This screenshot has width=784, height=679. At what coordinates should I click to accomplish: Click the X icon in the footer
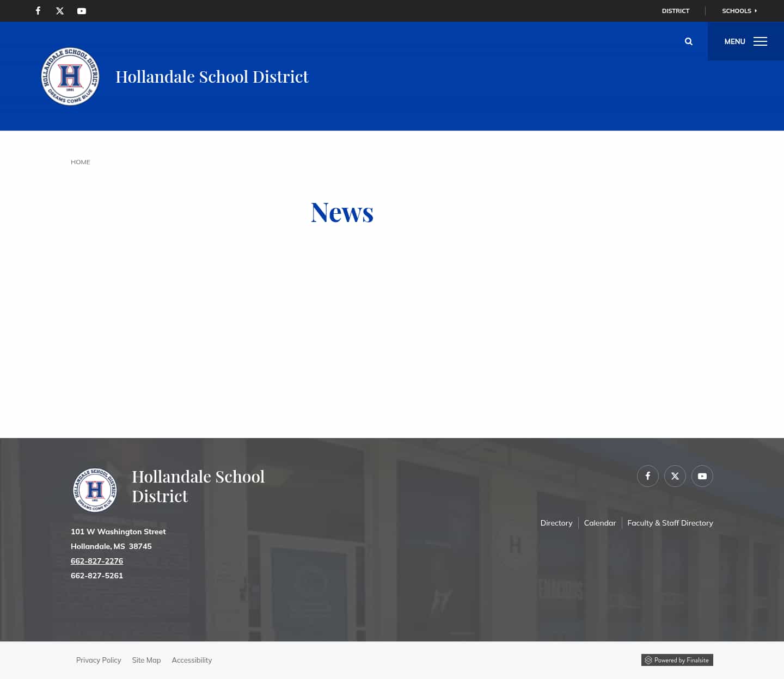tap(675, 476)
